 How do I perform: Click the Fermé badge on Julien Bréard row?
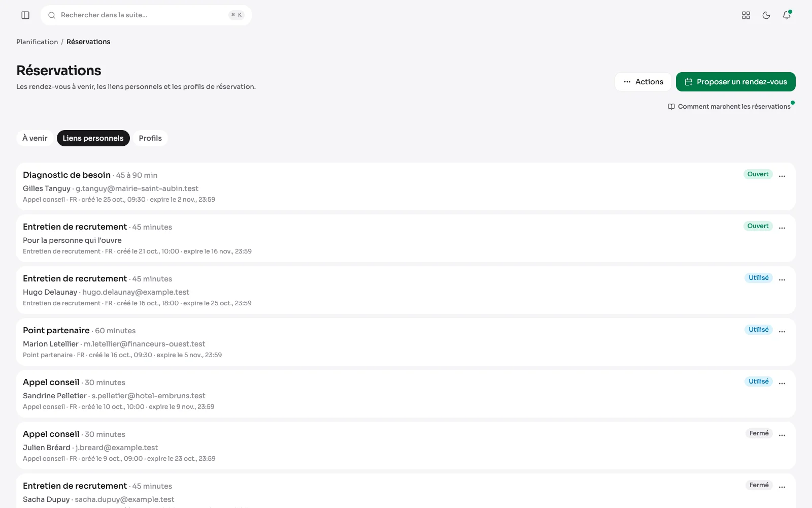click(759, 433)
